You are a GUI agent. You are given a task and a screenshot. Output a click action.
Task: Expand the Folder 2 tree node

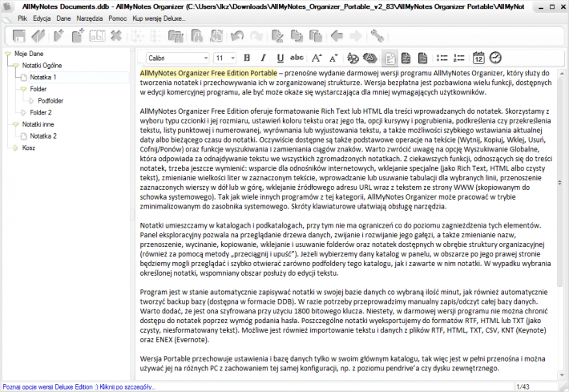coord(23,112)
